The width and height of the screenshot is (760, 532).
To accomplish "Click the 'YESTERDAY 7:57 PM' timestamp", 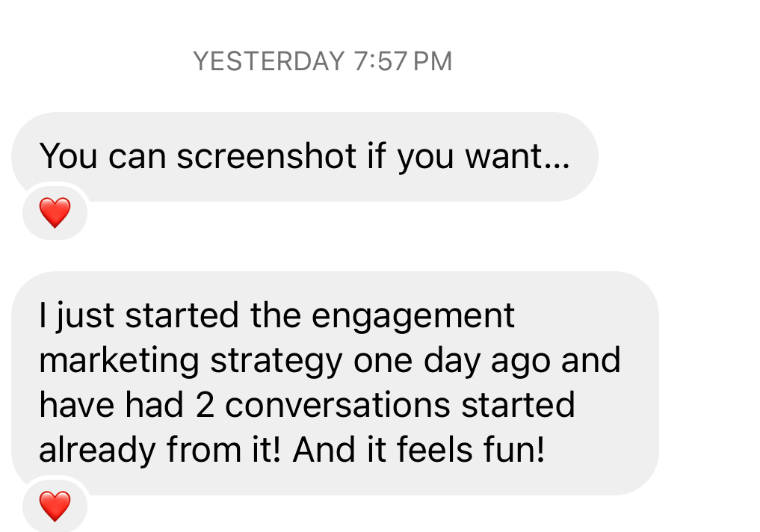I will (x=322, y=61).
